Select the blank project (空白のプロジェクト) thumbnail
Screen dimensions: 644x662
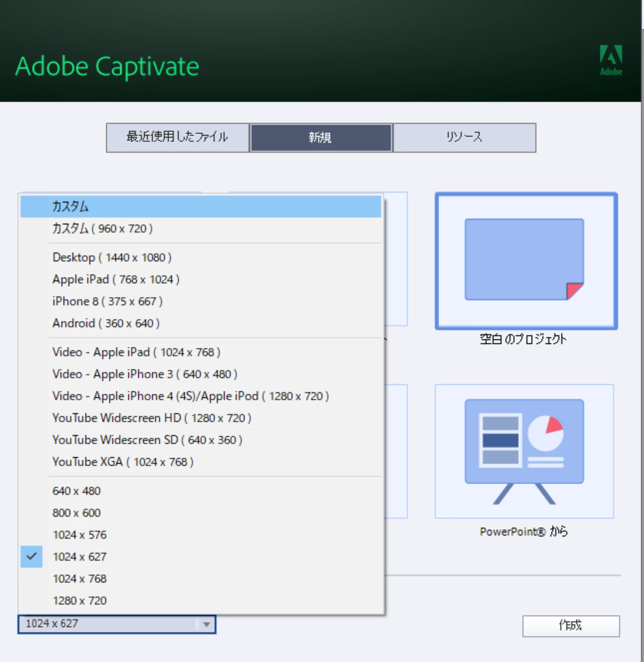pos(526,261)
